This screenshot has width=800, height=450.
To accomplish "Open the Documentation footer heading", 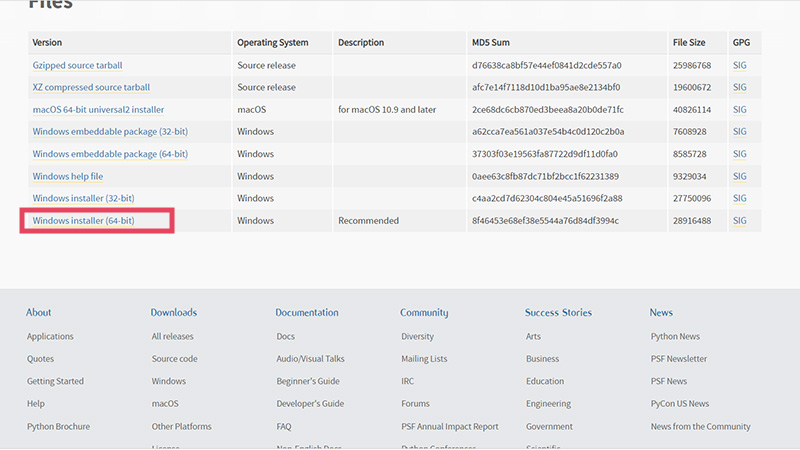I will coord(307,312).
